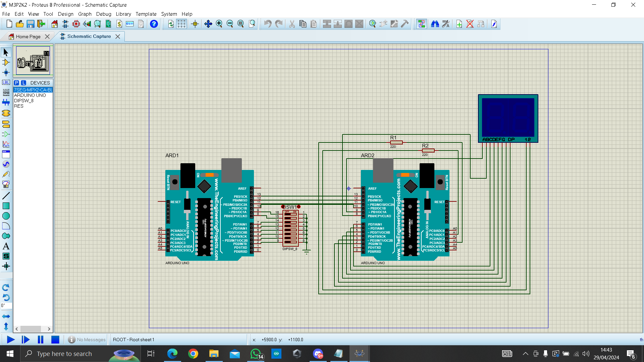
Task: Toggle wire autorouter button
Action: (x=422, y=24)
